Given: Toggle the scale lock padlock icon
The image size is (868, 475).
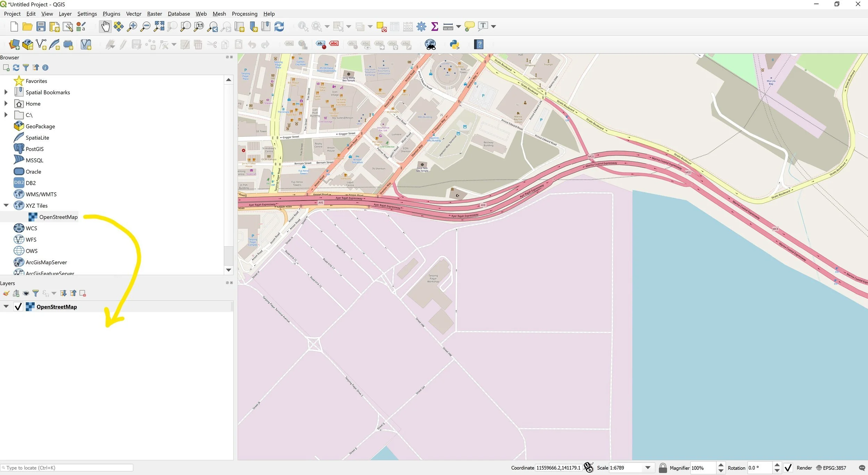Looking at the screenshot, I should pos(662,468).
